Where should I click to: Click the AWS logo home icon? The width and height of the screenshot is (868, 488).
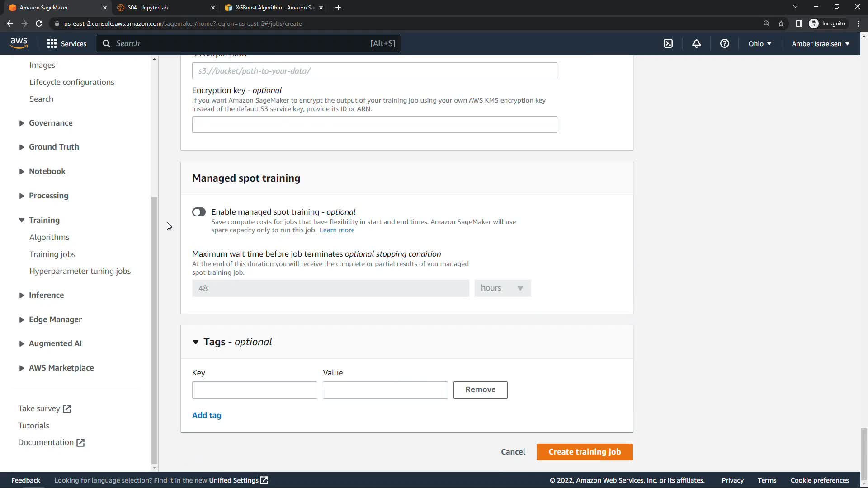click(19, 43)
